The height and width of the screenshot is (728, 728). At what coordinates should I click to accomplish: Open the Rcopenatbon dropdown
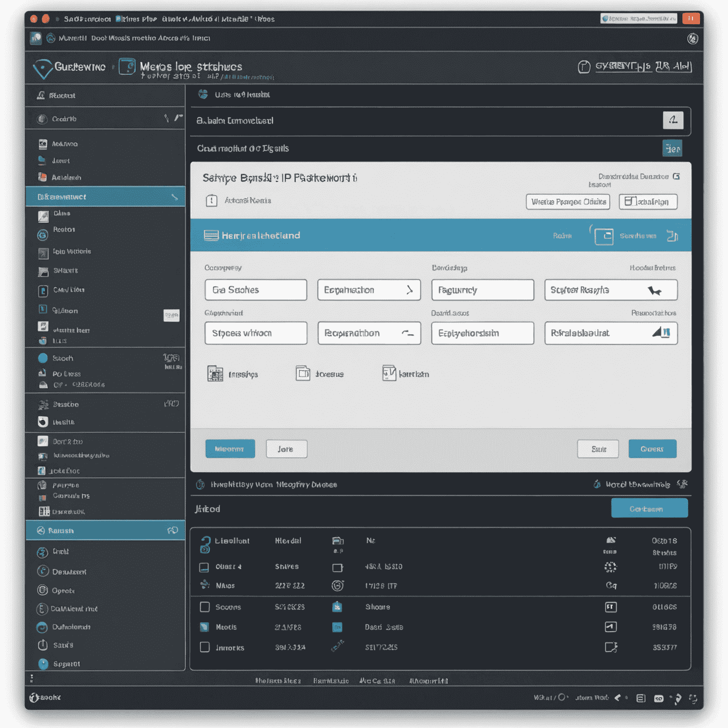(369, 333)
